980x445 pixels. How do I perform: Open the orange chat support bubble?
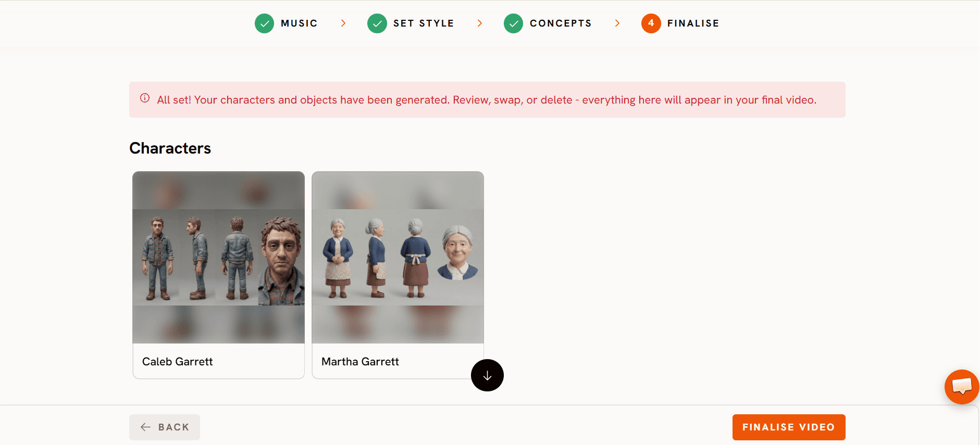(962, 387)
